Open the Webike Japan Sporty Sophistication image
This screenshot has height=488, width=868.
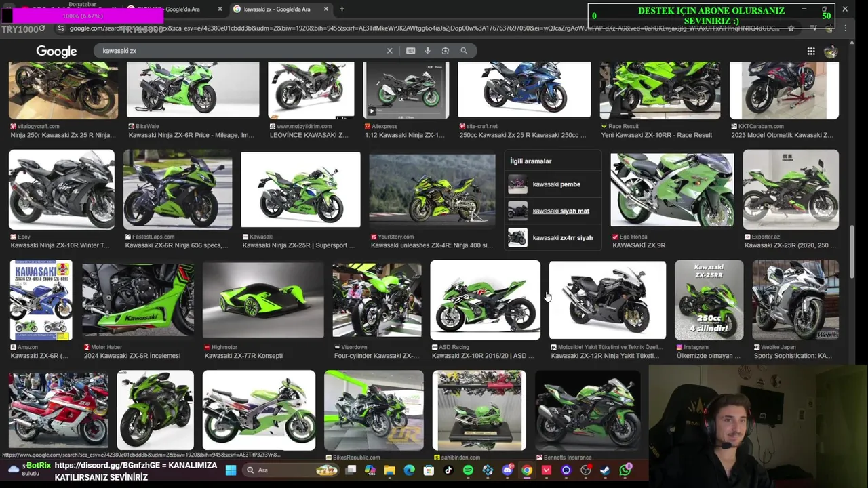(795, 300)
